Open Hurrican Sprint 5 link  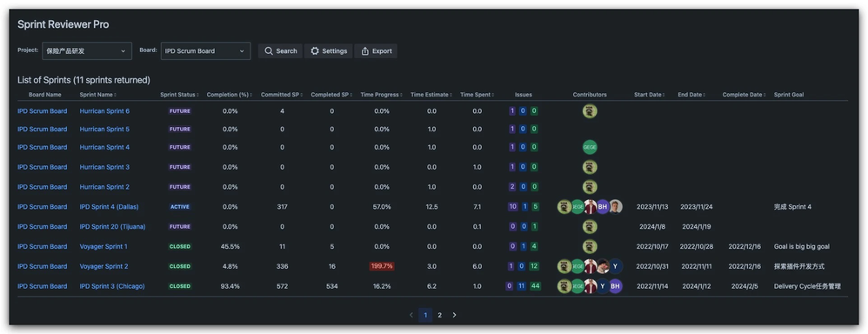[104, 129]
